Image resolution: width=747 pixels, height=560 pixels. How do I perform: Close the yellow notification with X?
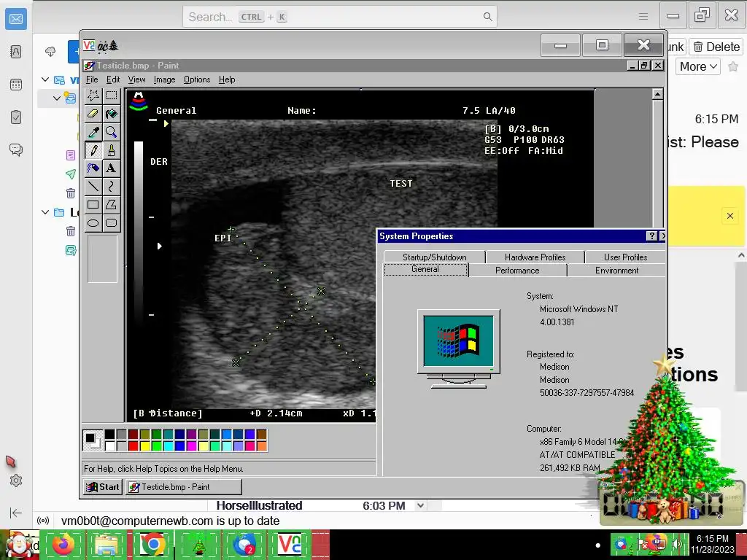[729, 216]
